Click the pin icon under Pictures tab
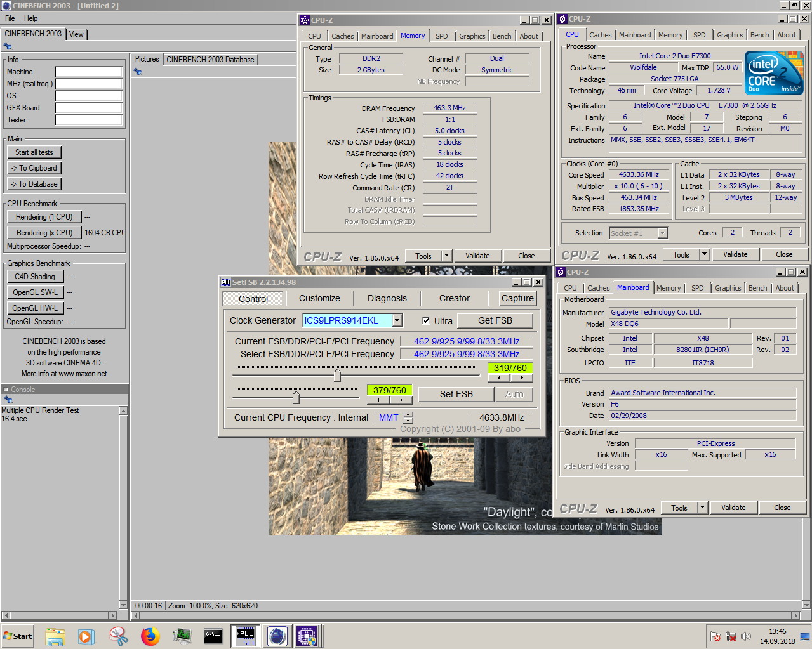This screenshot has height=649, width=812. click(x=138, y=72)
